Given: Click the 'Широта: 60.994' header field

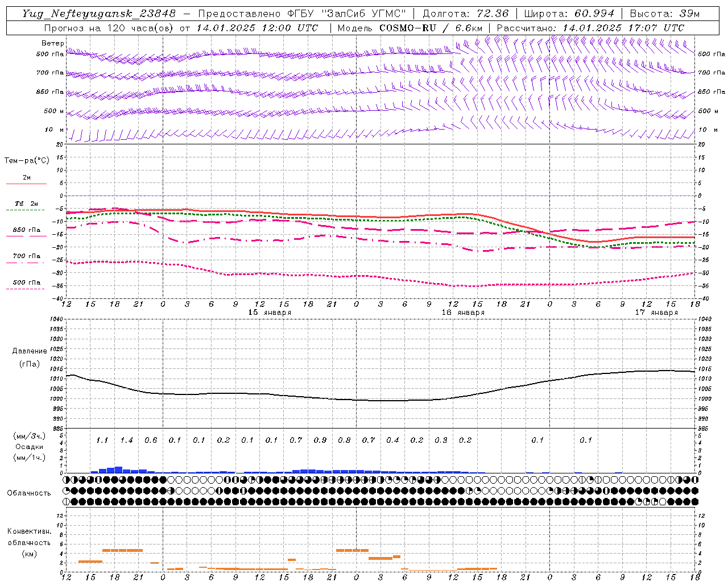Looking at the screenshot, I should click(x=569, y=14).
